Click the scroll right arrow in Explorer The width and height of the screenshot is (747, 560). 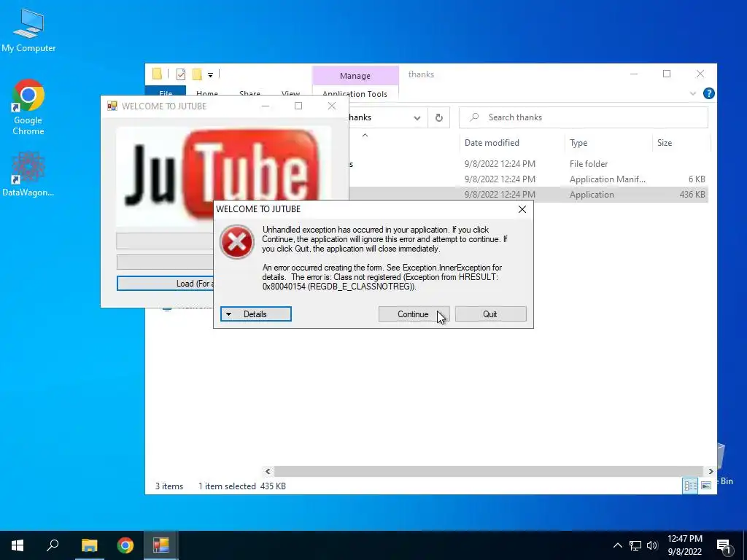point(711,471)
